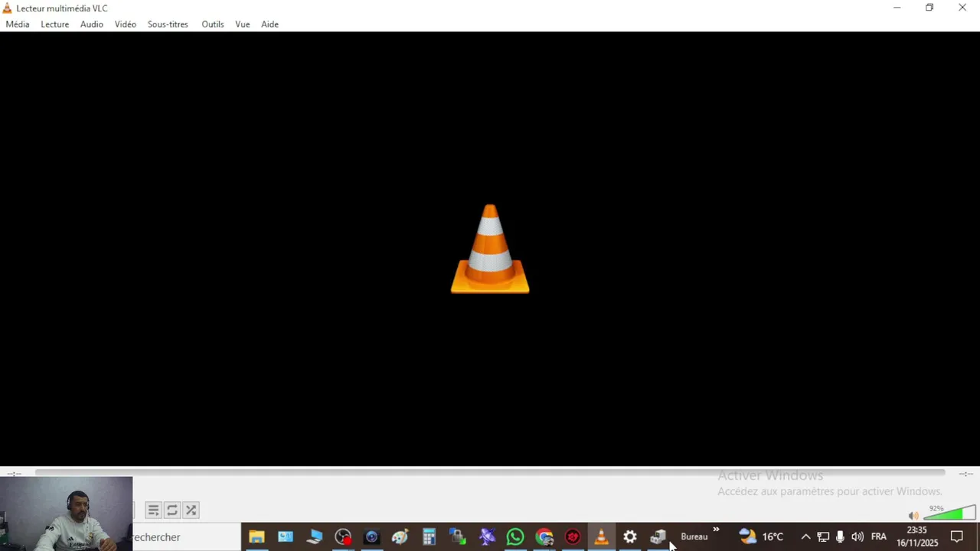Show hidden system tray icons

coord(805,537)
